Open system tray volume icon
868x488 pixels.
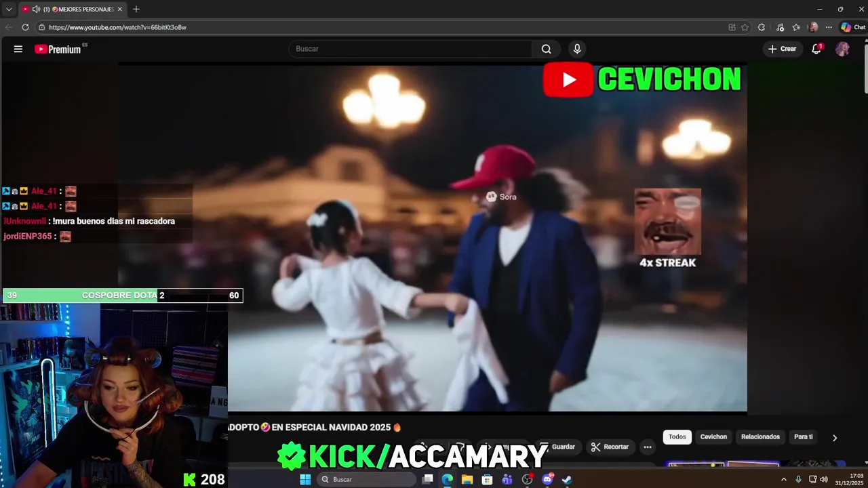coord(824,479)
